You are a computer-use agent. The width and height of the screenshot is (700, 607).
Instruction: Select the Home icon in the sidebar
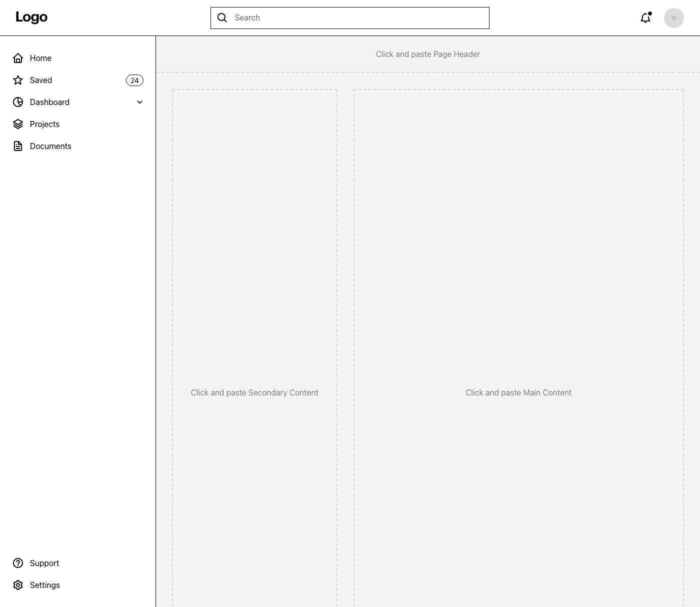(x=18, y=58)
